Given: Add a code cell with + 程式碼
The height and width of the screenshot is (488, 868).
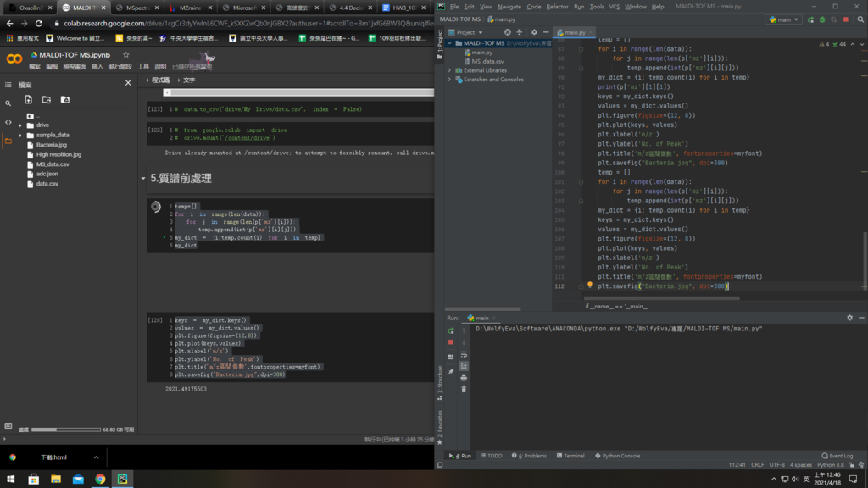Looking at the screenshot, I should pyautogui.click(x=158, y=80).
